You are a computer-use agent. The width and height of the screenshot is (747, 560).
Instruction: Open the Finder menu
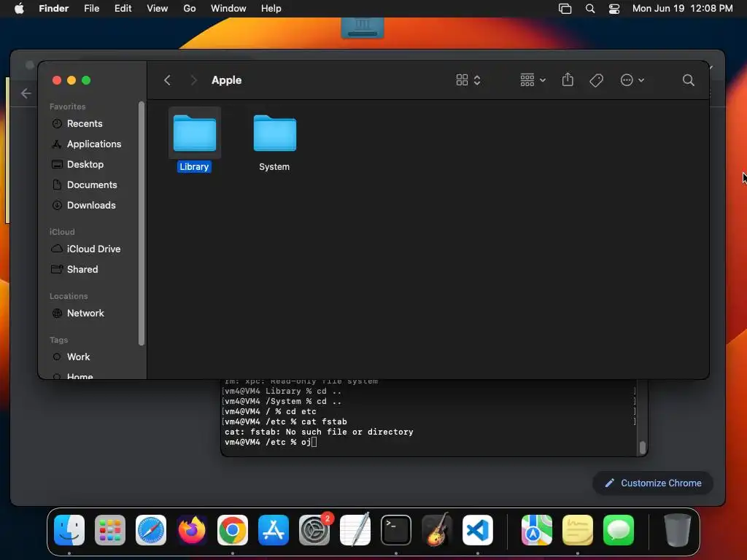click(53, 8)
